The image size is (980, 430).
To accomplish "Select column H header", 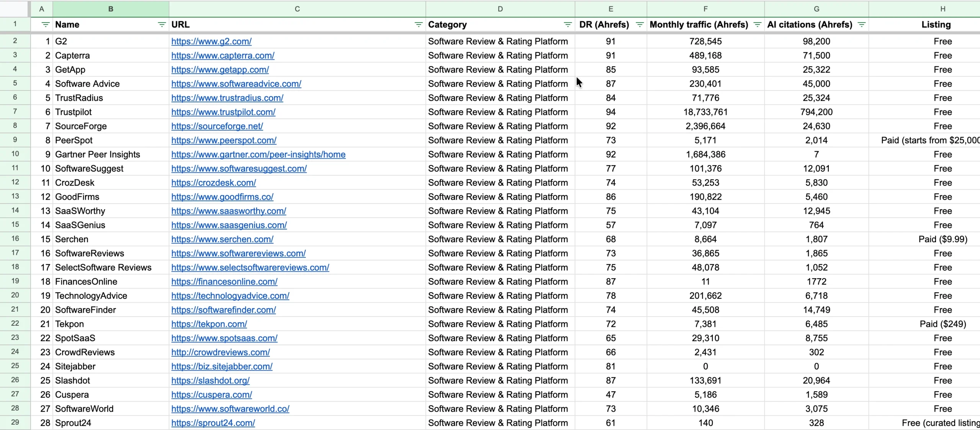I will point(924,9).
